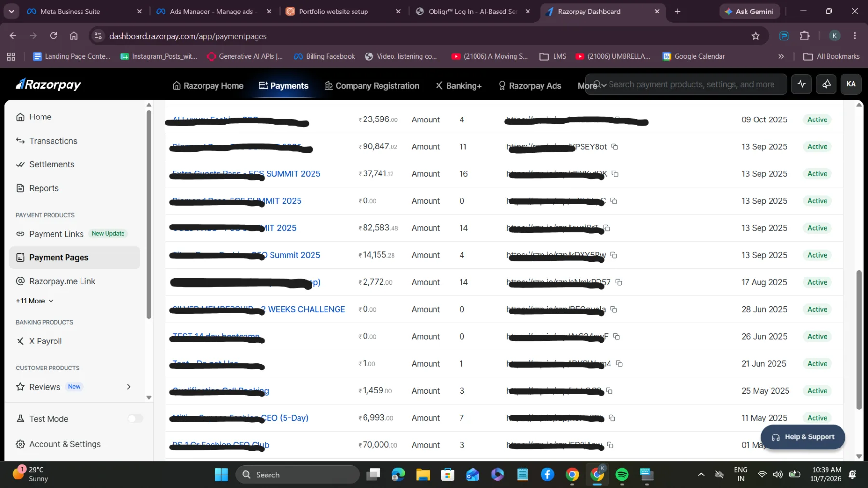Click the Razorpay logo
The width and height of the screenshot is (868, 488).
48,85
